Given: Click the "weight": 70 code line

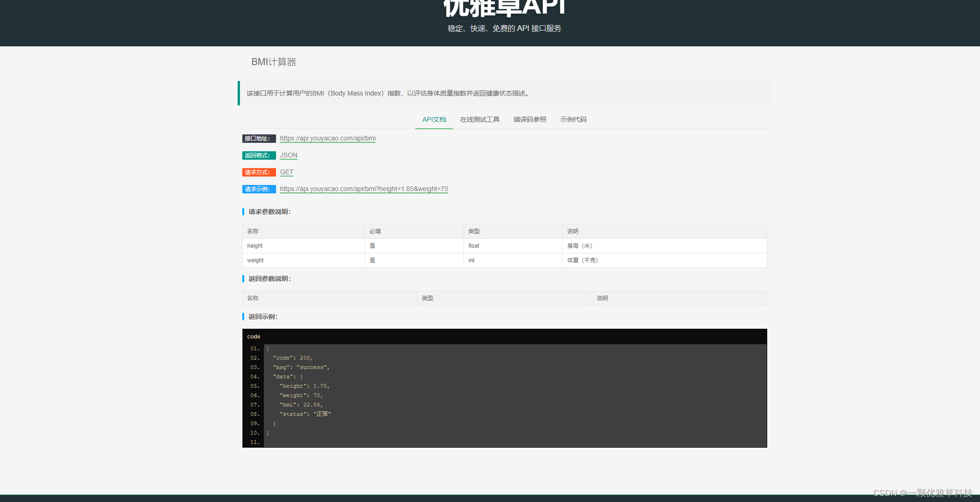Looking at the screenshot, I should click(301, 395).
